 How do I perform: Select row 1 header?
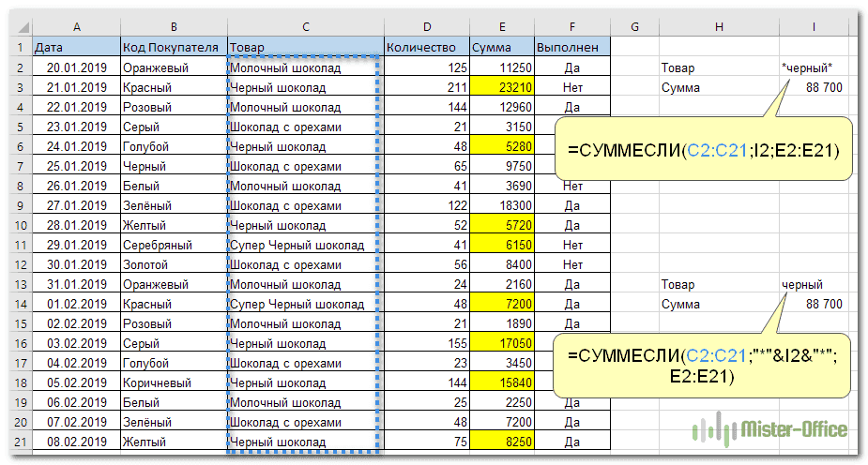pyautogui.click(x=19, y=47)
